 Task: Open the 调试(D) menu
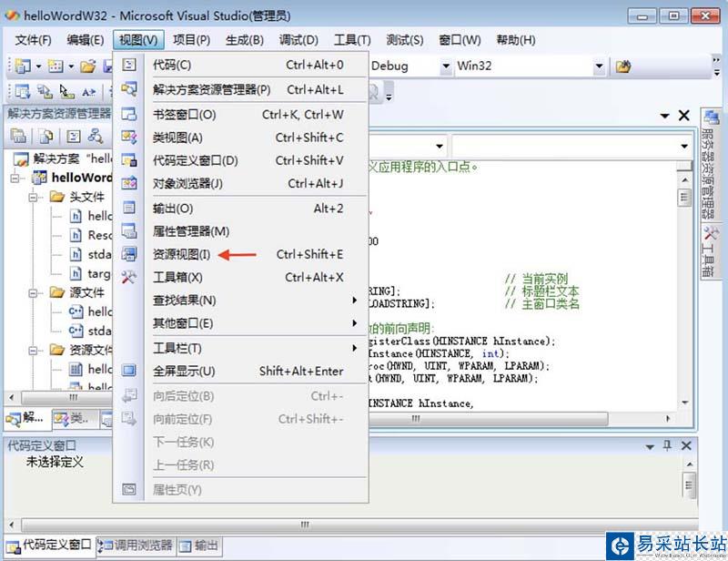pos(298,40)
